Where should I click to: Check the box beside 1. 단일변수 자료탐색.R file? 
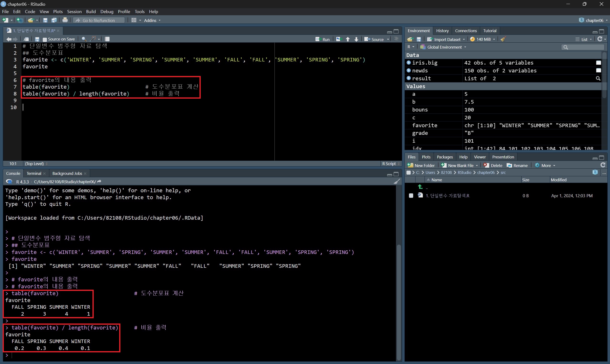(411, 196)
